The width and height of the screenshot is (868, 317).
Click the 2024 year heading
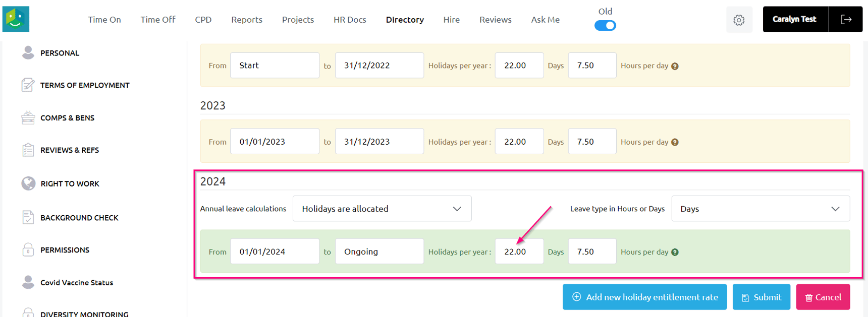(x=213, y=181)
